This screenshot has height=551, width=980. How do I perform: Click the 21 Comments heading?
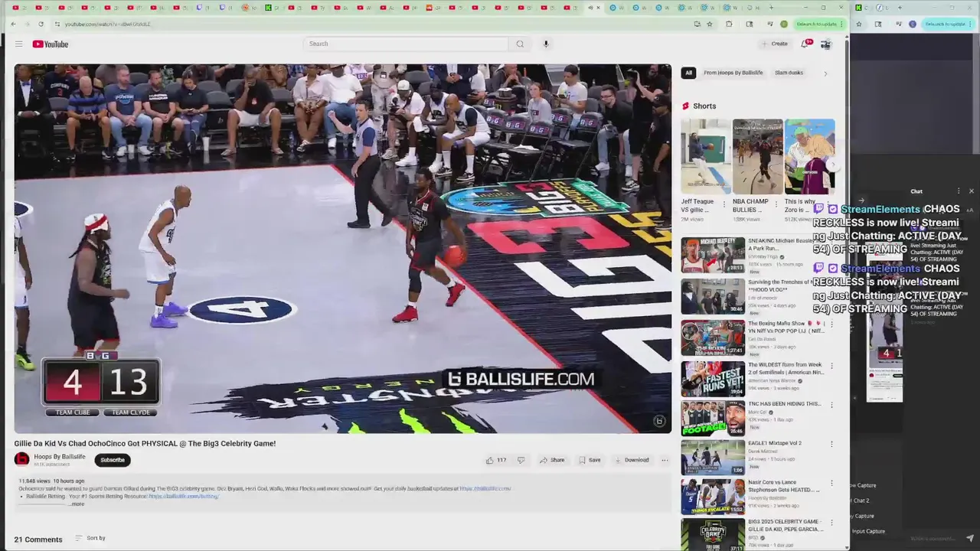(38, 540)
